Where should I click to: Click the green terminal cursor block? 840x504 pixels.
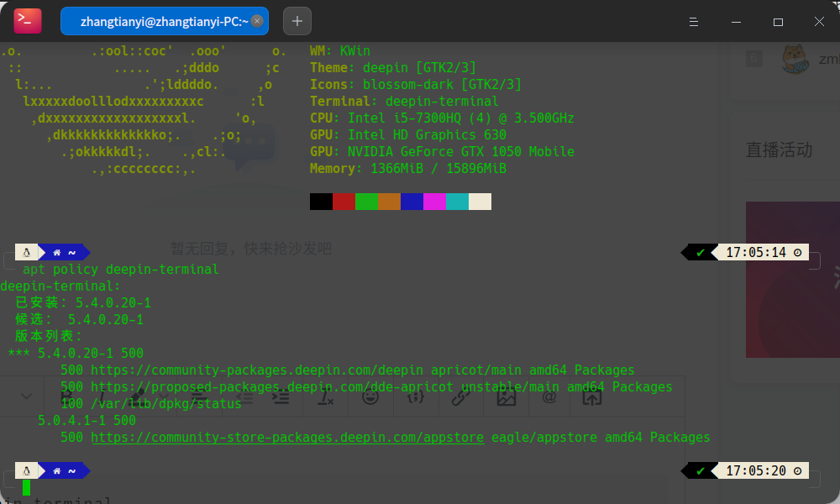[26, 487]
